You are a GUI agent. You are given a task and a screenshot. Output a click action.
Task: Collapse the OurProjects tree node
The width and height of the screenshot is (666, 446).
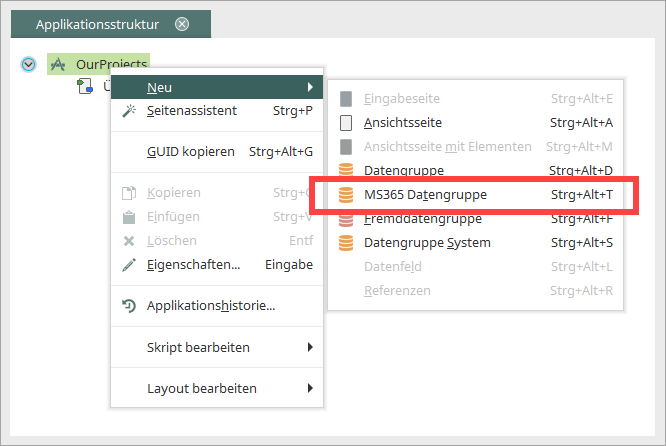click(28, 65)
